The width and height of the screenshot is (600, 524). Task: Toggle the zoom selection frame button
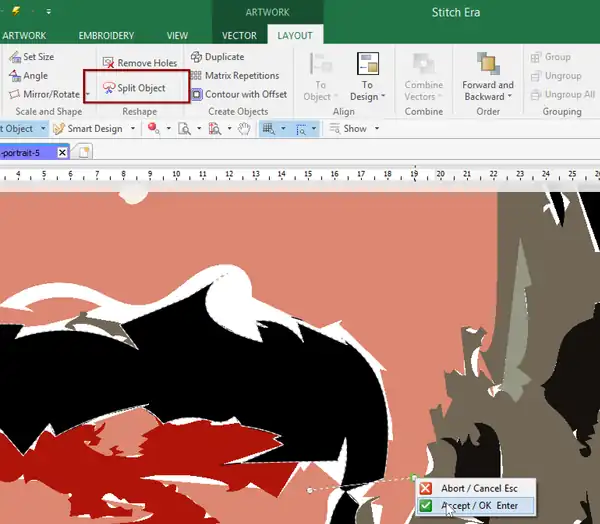[x=301, y=129]
